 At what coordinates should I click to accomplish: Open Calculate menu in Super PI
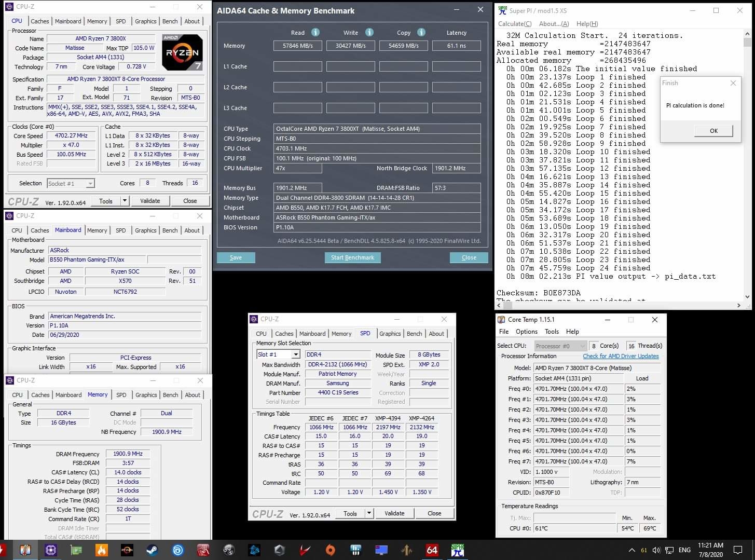pos(515,24)
